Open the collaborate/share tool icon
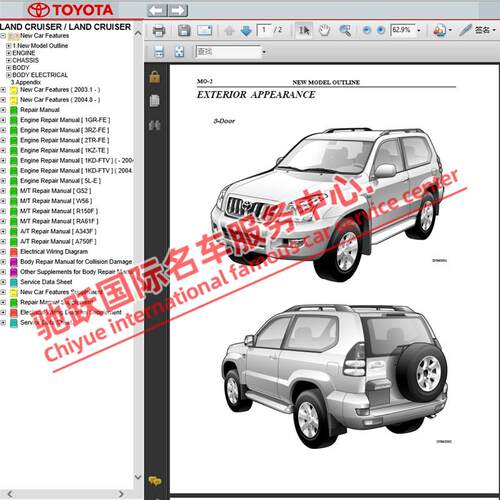 point(439,30)
